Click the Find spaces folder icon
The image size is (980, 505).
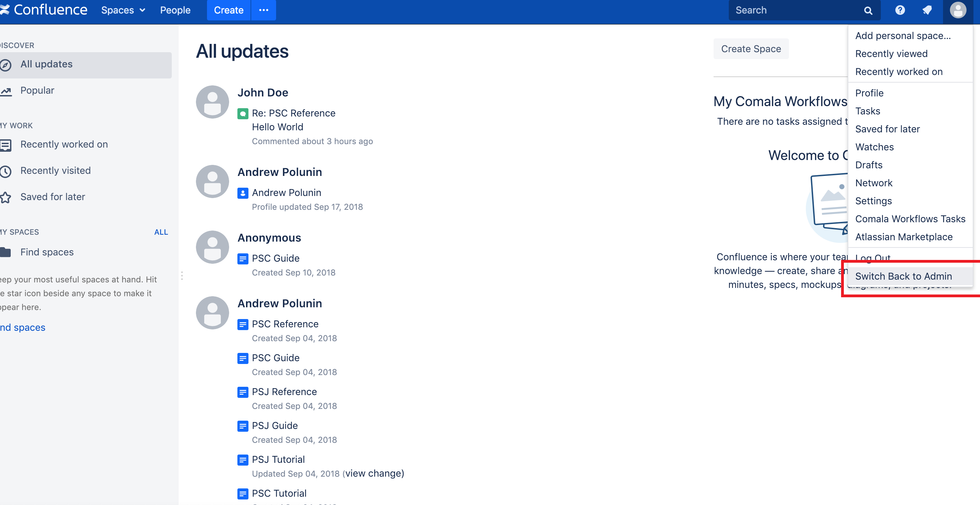point(5,252)
